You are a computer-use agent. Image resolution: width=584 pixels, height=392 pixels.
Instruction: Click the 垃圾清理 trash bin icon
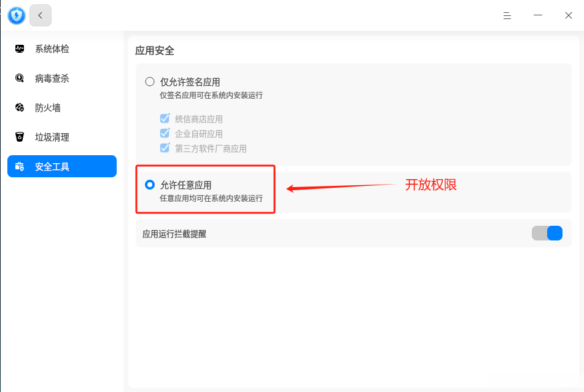click(x=20, y=137)
